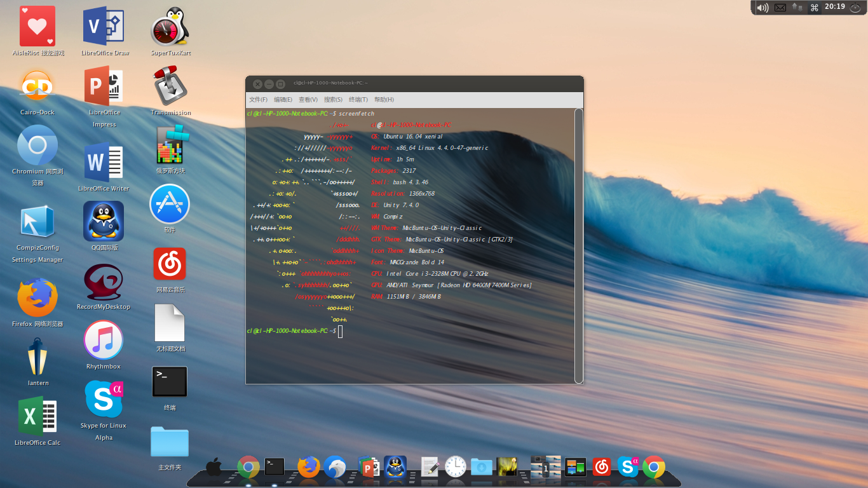Click the Apple logo in dock
This screenshot has width=868, height=488.
[x=214, y=466]
